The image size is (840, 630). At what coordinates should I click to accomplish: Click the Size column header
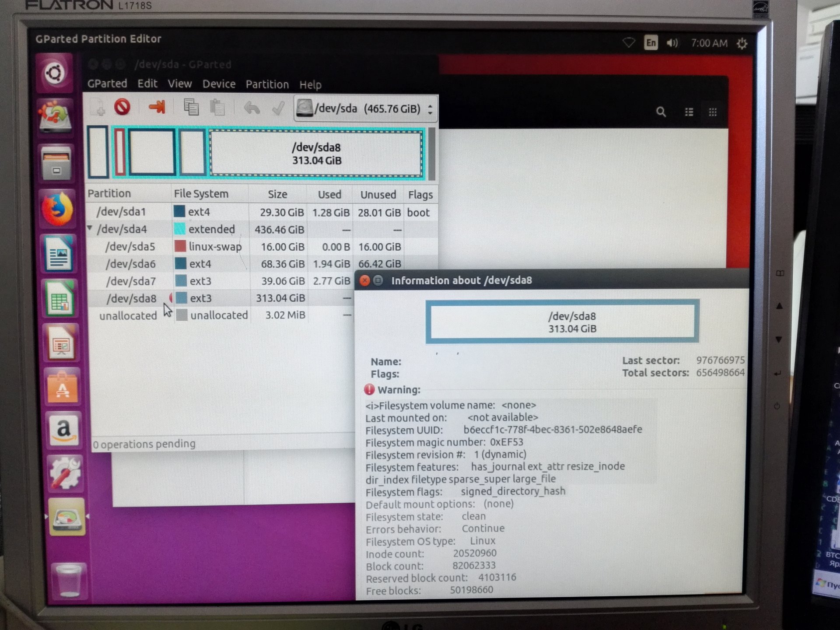tap(277, 194)
